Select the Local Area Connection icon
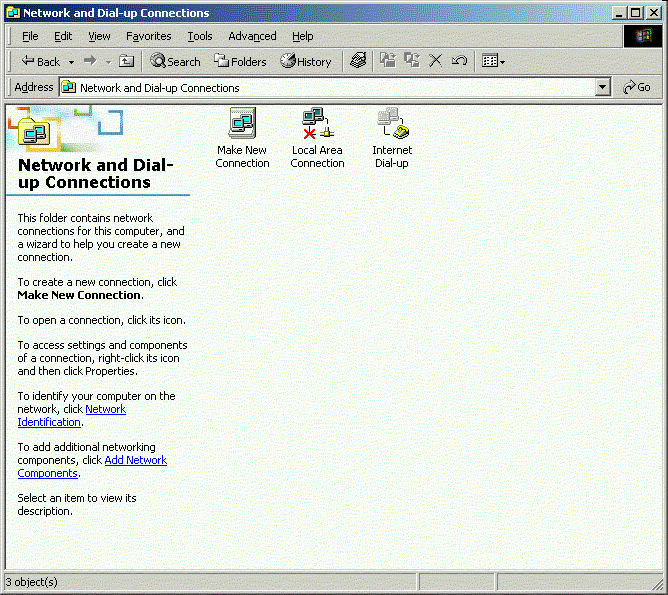Image resolution: width=668 pixels, height=595 pixels. point(317,124)
